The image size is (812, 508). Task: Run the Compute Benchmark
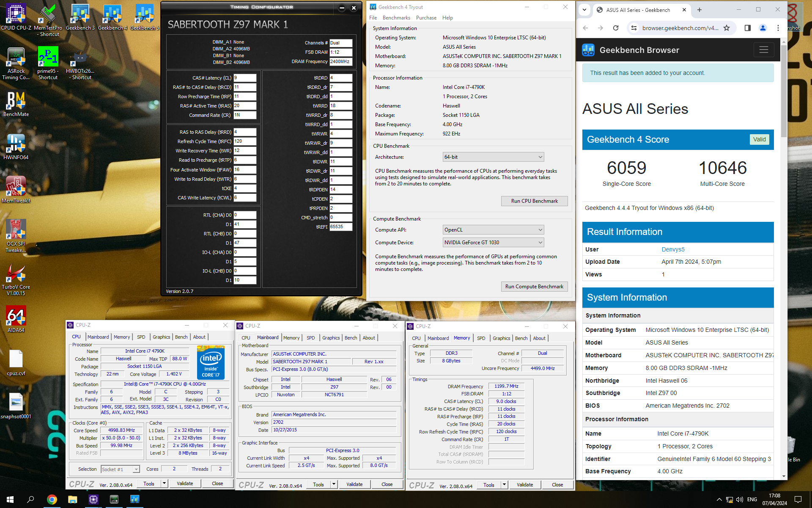534,287
